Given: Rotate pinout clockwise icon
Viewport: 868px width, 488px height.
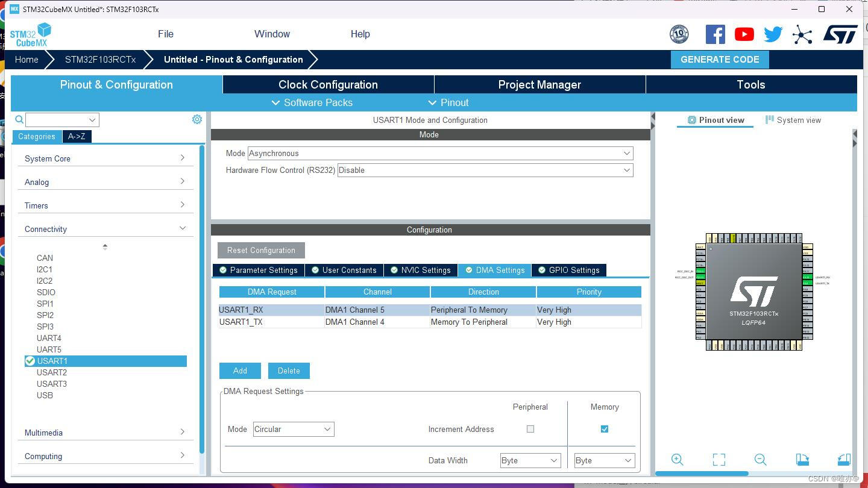Looking at the screenshot, I should click(x=802, y=460).
